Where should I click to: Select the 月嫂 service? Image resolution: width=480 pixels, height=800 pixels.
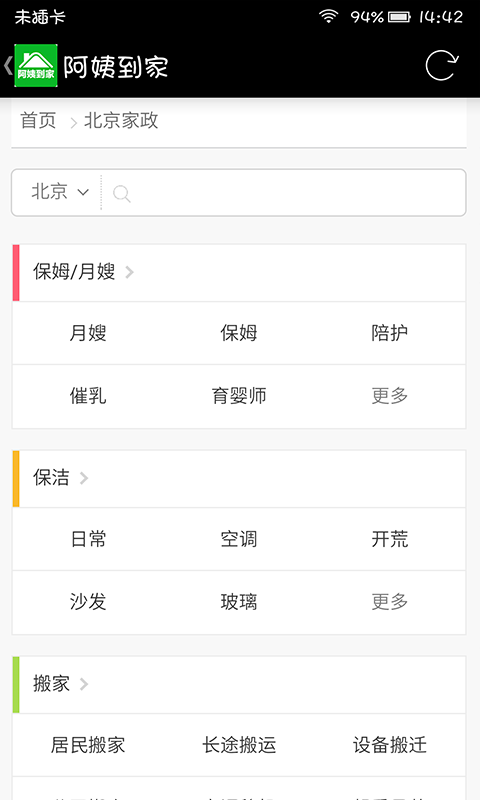88,333
